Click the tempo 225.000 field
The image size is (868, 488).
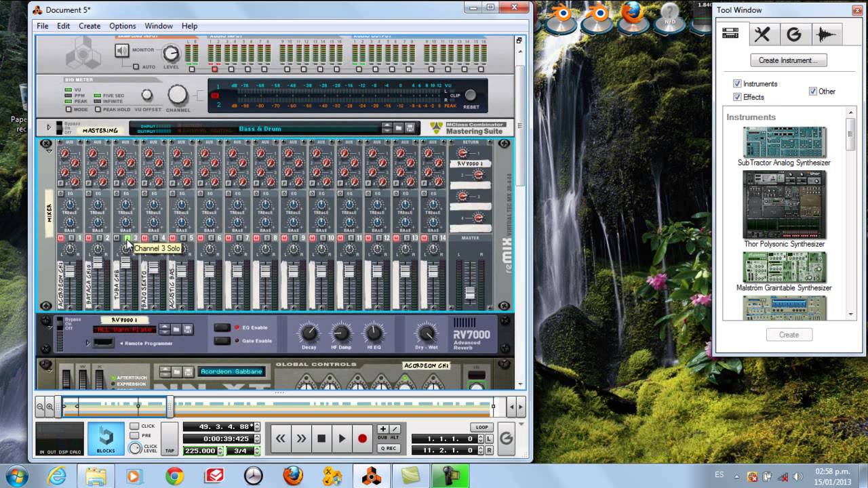pos(199,451)
